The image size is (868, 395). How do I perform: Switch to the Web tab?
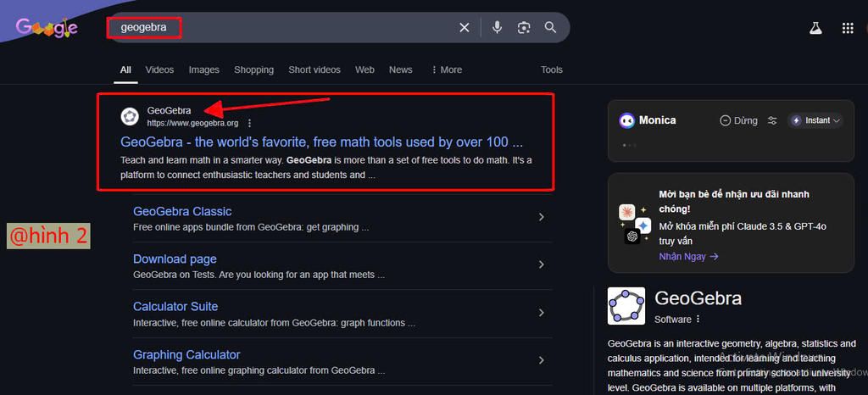click(x=364, y=70)
